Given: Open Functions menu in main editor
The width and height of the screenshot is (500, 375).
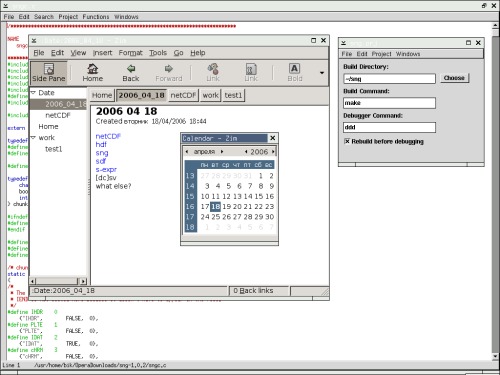Looking at the screenshot, I should 96,17.
